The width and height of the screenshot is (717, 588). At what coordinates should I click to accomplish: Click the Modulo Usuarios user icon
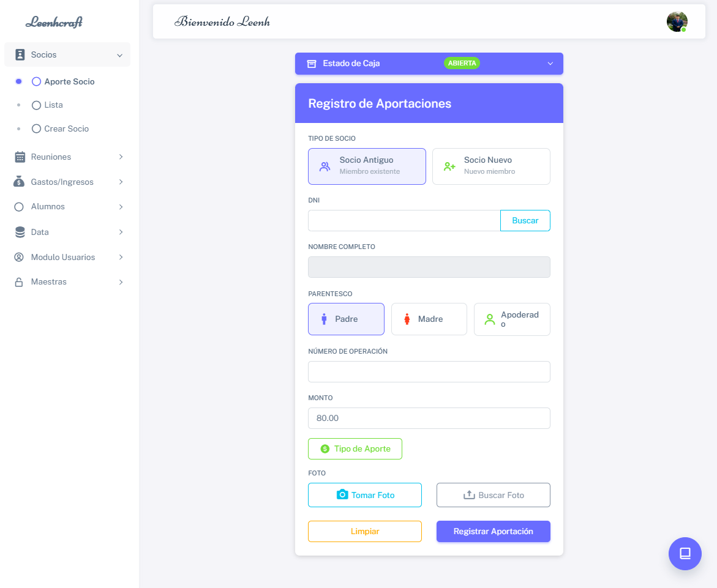(x=20, y=257)
